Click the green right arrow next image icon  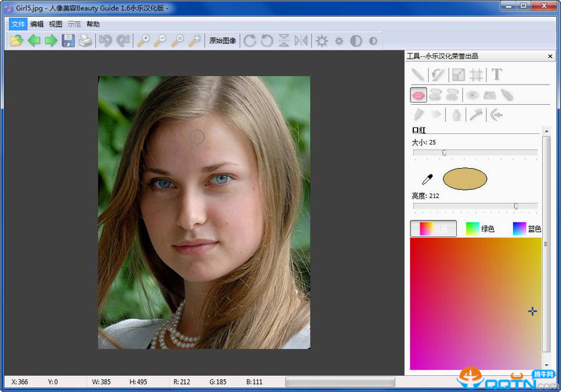point(50,41)
